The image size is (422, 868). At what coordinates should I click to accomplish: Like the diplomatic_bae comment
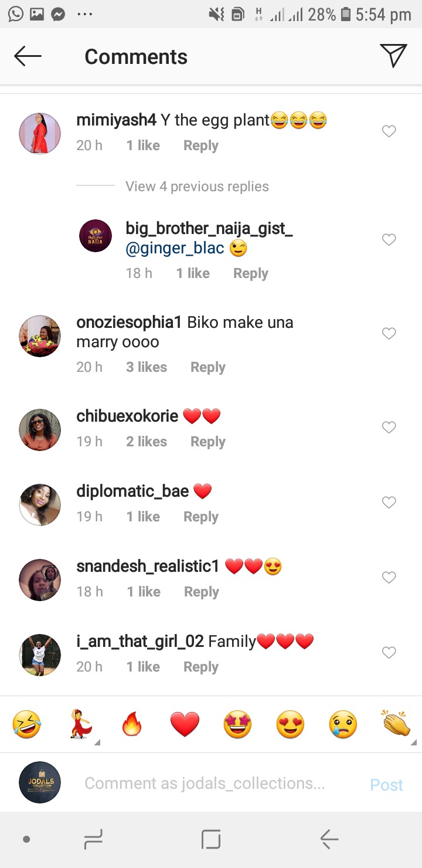click(389, 502)
